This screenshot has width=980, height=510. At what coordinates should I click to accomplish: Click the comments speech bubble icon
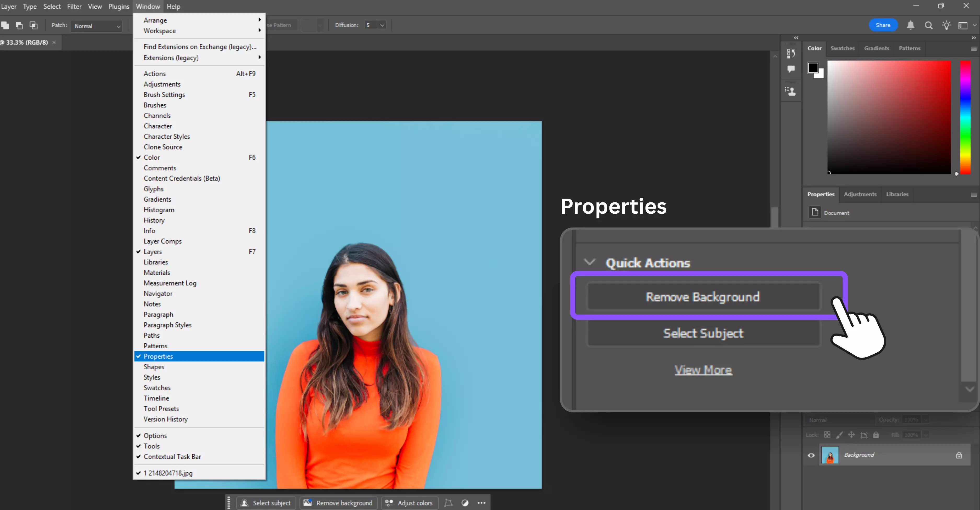tap(791, 69)
